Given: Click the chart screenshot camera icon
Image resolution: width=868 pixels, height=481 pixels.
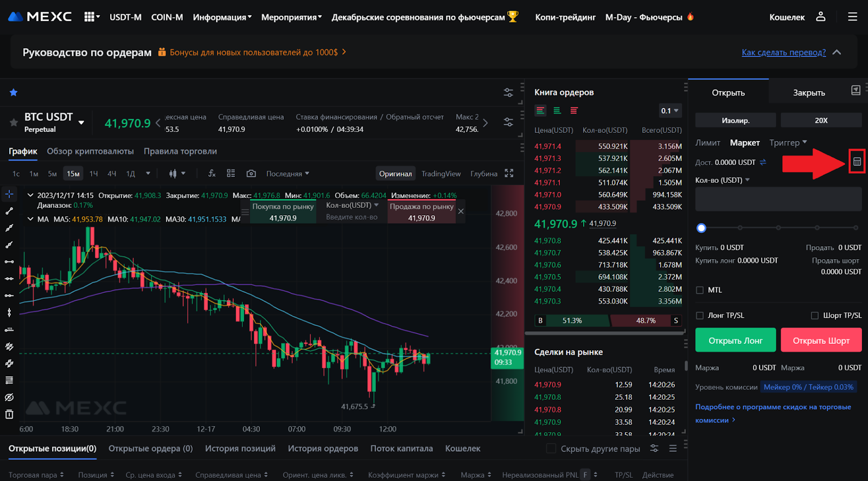Looking at the screenshot, I should point(251,174).
